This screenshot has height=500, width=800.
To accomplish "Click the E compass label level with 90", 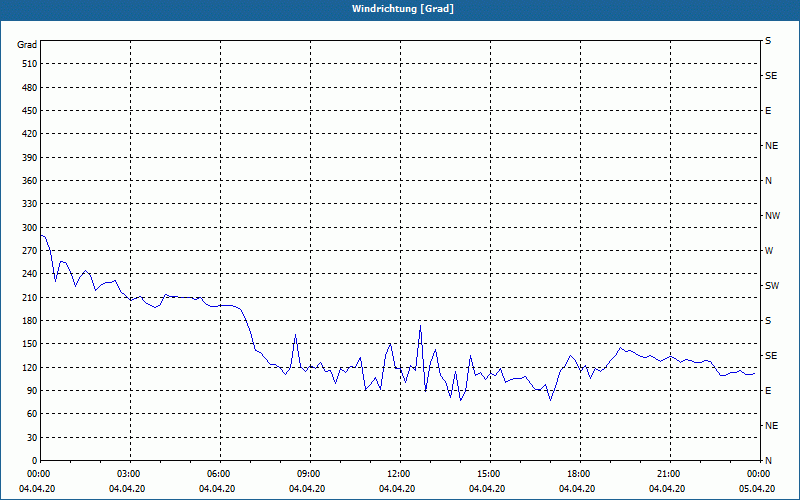I will (768, 391).
